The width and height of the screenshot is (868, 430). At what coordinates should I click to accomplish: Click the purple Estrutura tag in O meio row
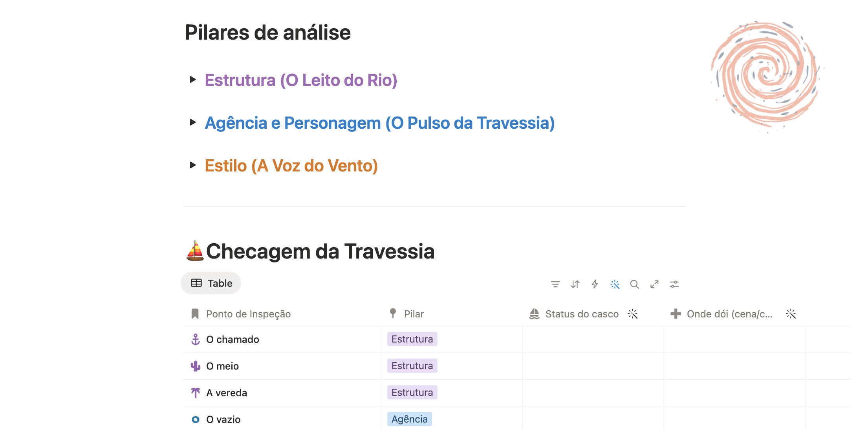tap(412, 366)
